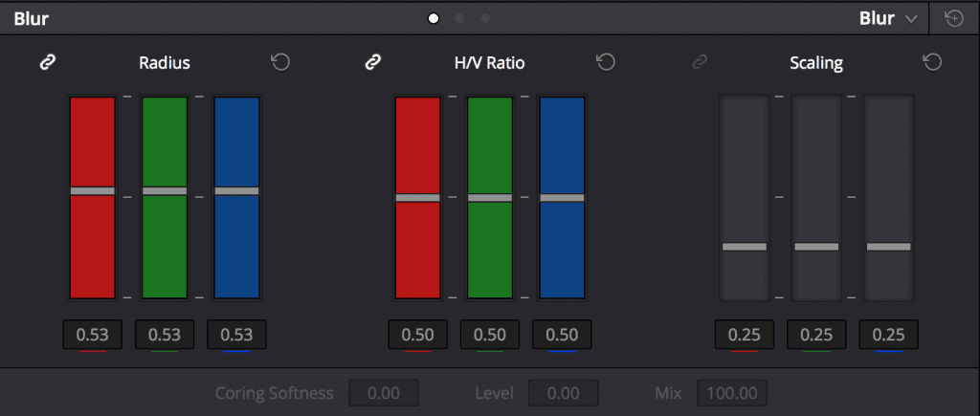This screenshot has width=980, height=416.
Task: Toggle the Radius channel link icon
Action: 48,63
